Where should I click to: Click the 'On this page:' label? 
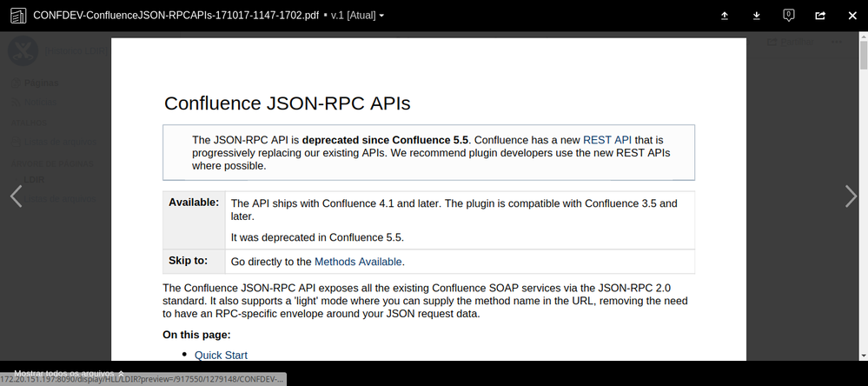click(196, 335)
